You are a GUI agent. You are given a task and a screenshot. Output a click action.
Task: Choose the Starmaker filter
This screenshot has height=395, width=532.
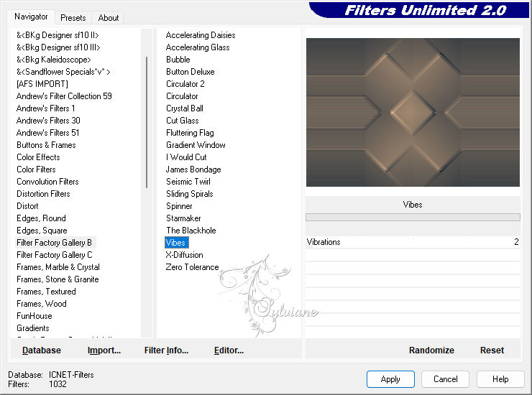click(183, 218)
